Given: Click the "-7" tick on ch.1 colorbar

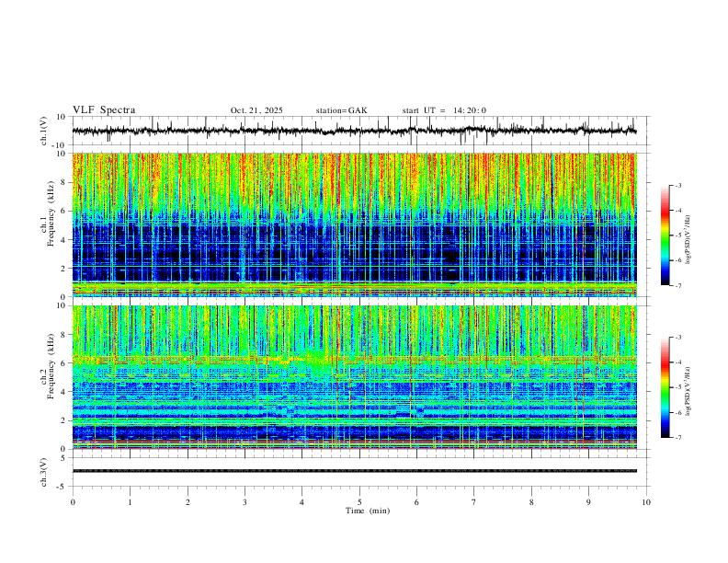Looking at the screenshot, I should (x=678, y=285).
